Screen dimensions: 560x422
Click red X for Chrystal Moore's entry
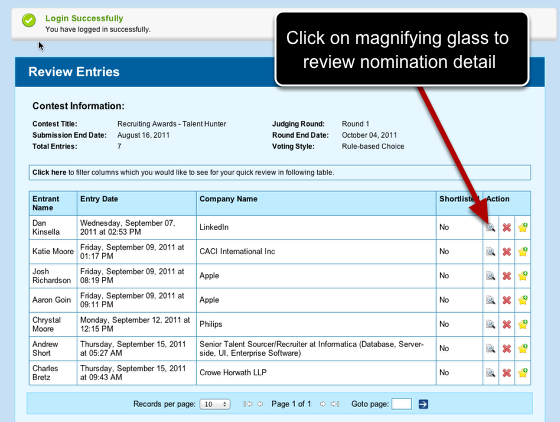(x=506, y=324)
